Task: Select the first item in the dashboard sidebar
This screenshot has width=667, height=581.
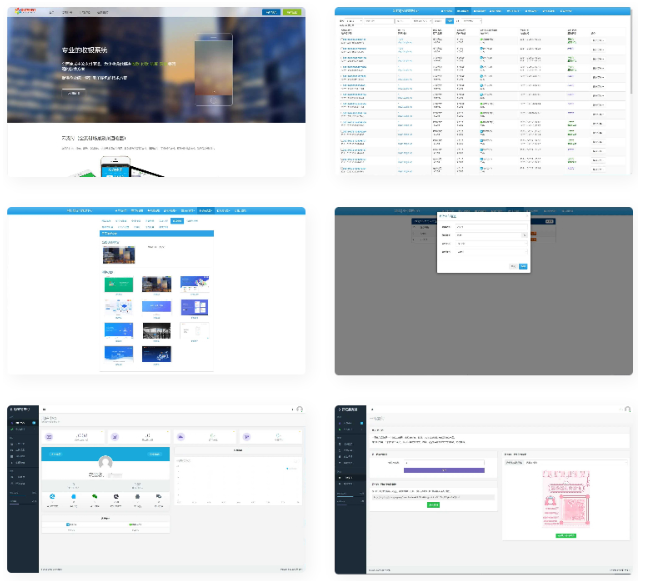Action: tap(20, 424)
